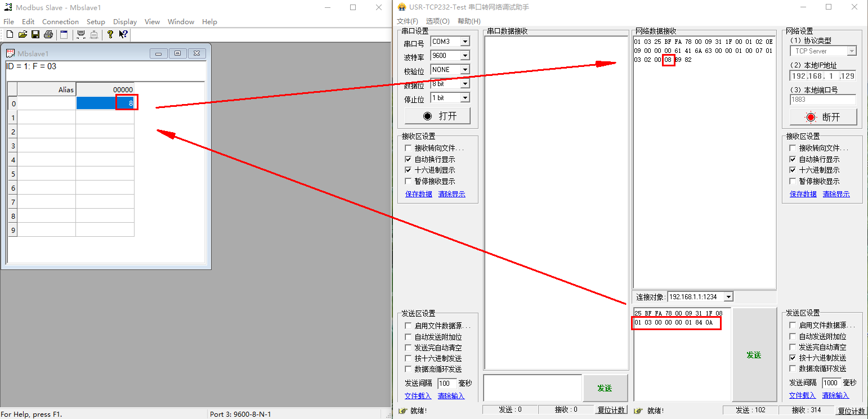Enable 暂停接收显示 in network receive settings
This screenshot has height=419, width=868.
tap(793, 181)
